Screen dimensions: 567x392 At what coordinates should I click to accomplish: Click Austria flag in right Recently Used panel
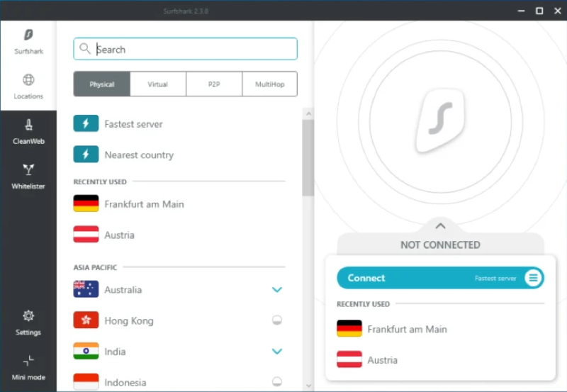click(349, 359)
